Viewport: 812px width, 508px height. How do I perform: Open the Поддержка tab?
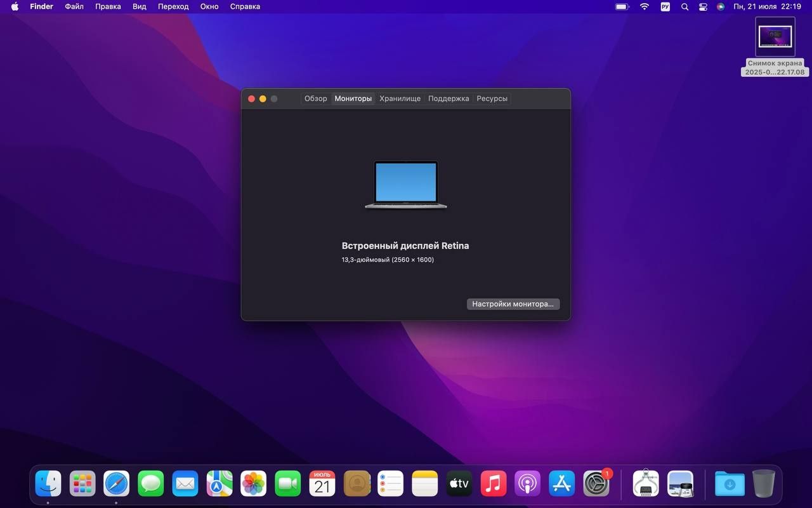point(449,98)
